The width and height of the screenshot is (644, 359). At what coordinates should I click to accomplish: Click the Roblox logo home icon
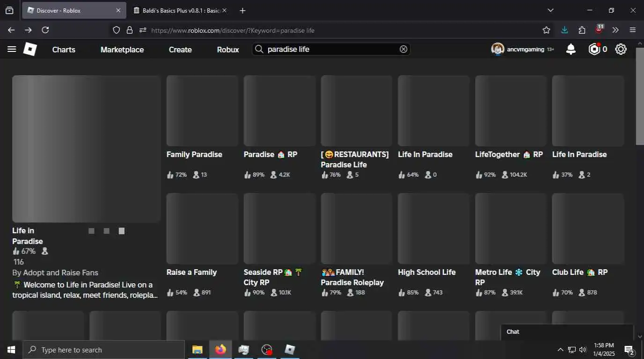pyautogui.click(x=30, y=49)
